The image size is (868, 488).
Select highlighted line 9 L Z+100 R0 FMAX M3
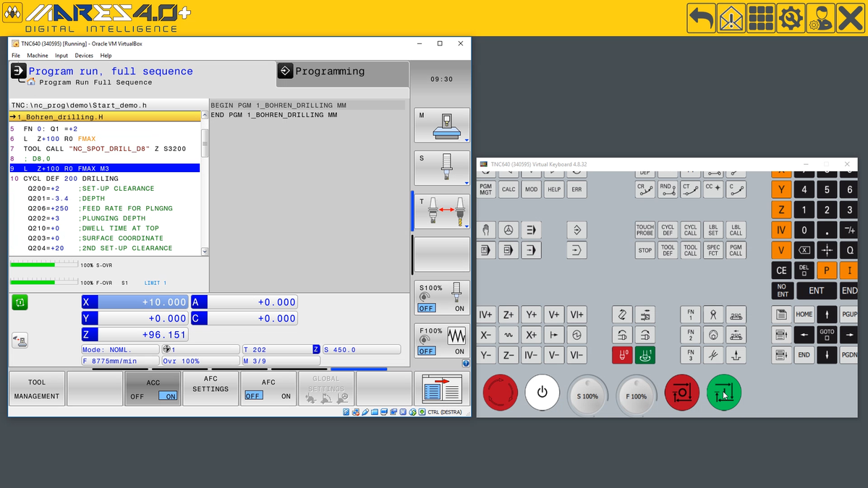tap(104, 168)
